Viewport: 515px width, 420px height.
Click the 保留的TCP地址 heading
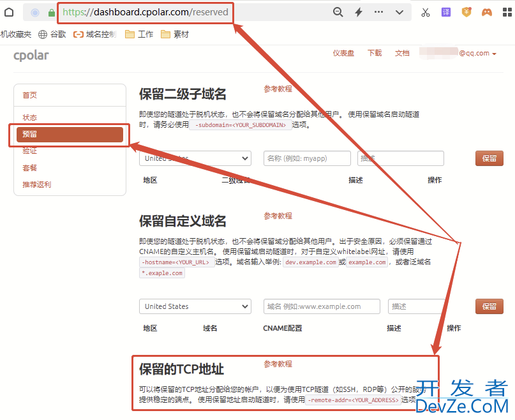182,369
